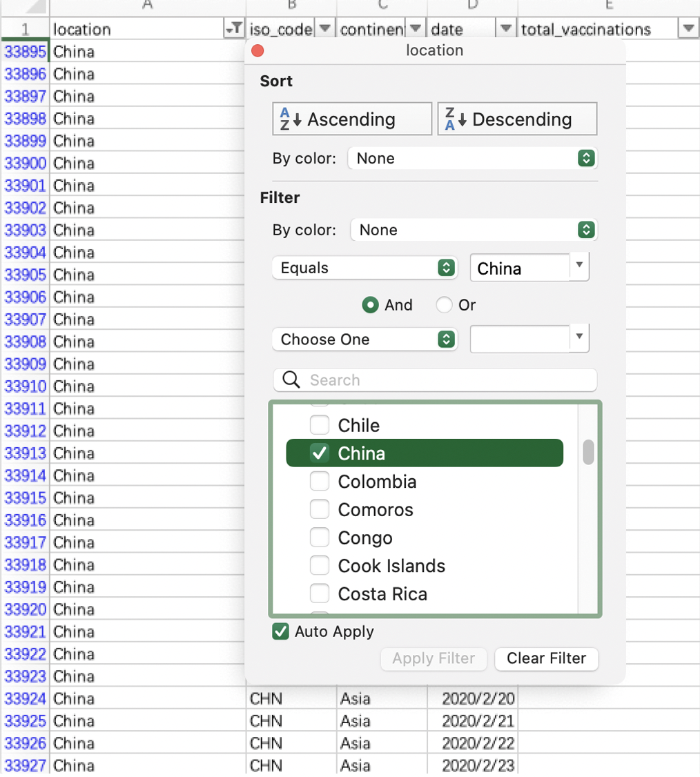This screenshot has height=777, width=700.
Task: Click the Search field in filter
Action: 442,380
